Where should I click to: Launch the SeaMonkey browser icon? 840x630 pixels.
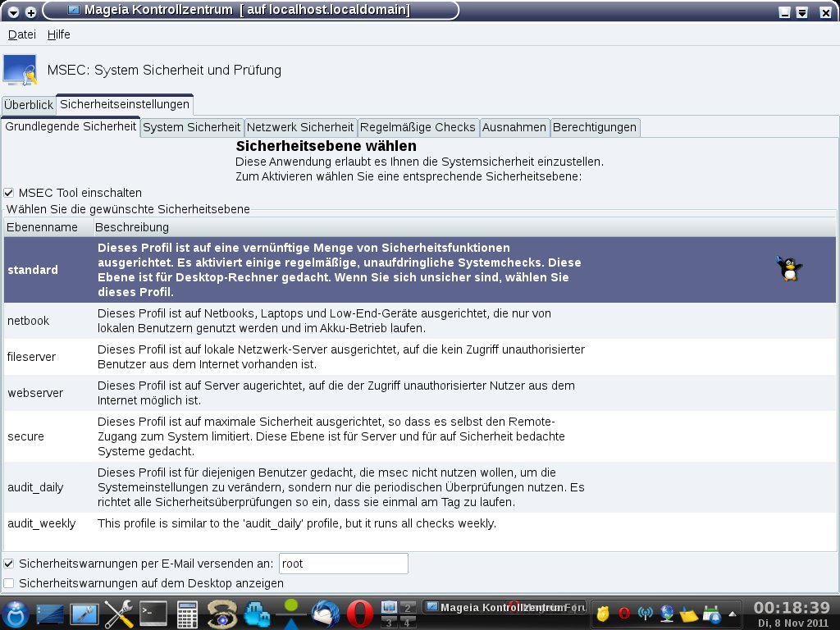pos(221,614)
